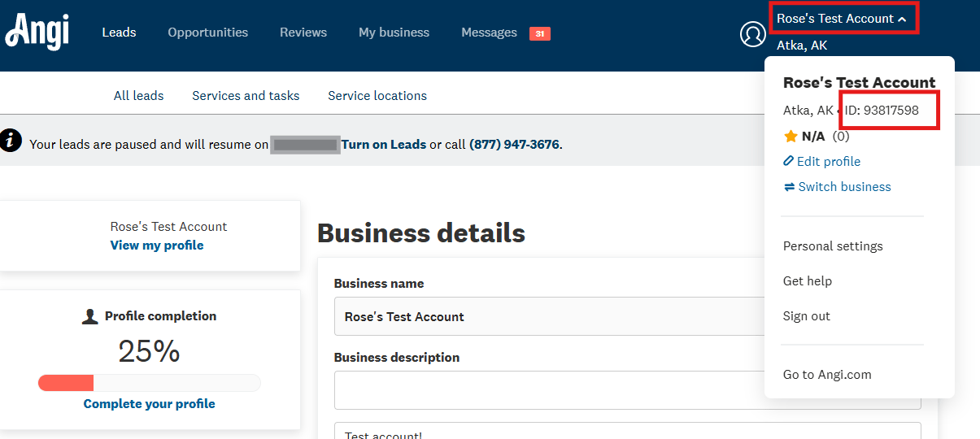Image resolution: width=980 pixels, height=439 pixels.
Task: Click the Rose's Test Account heading in menu
Action: pos(859,82)
